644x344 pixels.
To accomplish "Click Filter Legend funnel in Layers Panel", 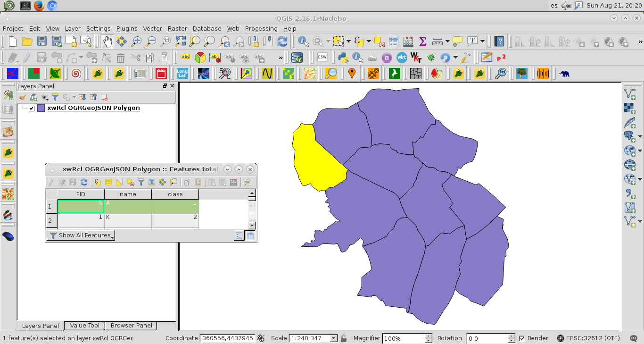I will [55, 97].
